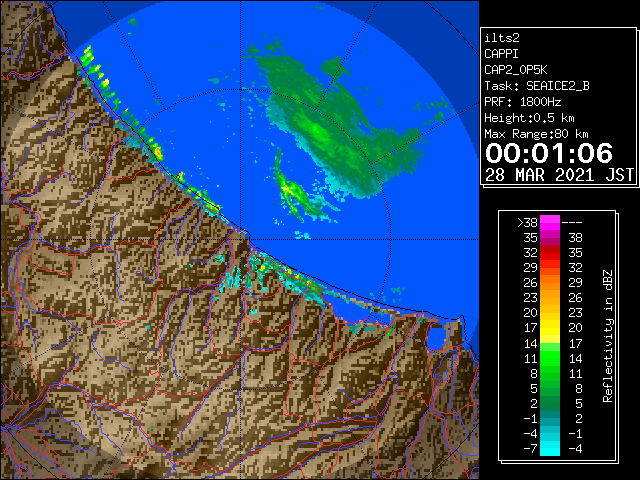Click the 'PRF: 1800Hz' line
Viewport: 640px width, 480px height.
(x=522, y=102)
